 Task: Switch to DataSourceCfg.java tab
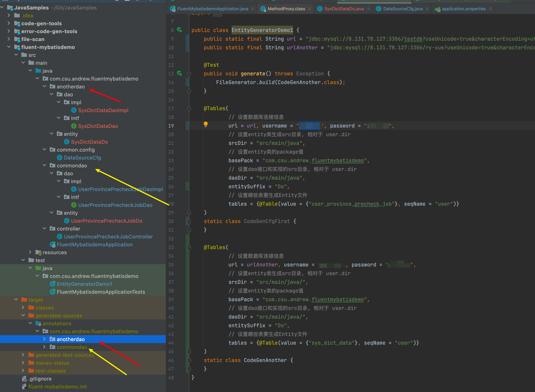click(x=403, y=9)
